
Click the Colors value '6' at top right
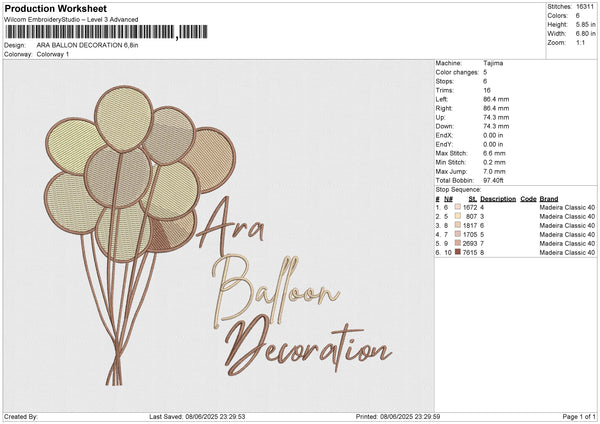tap(578, 16)
